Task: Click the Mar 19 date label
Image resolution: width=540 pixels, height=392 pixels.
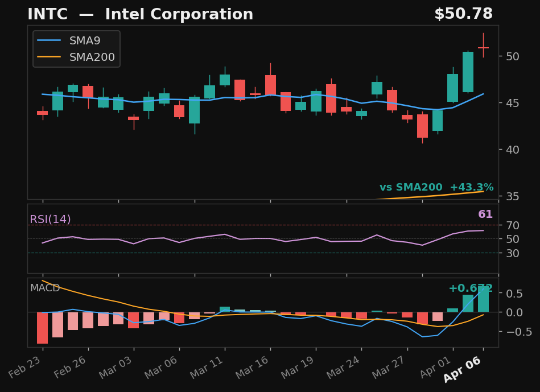Action: click(x=298, y=367)
